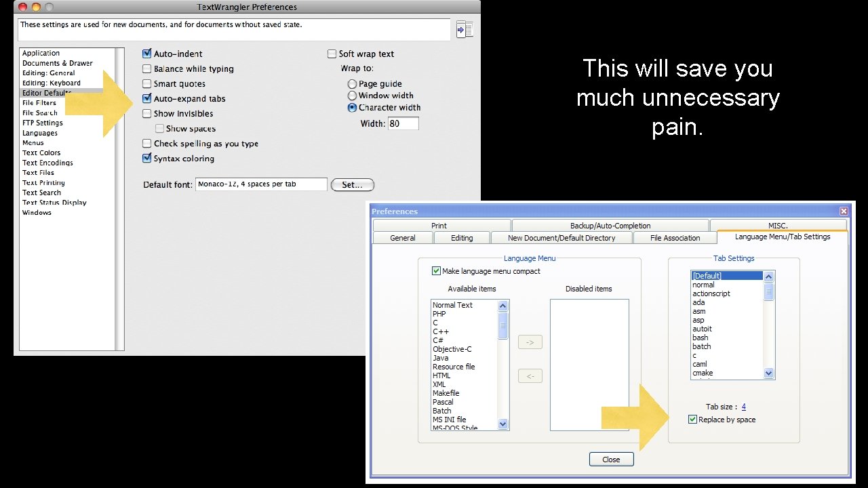Go to the Editing tab
This screenshot has width=868, height=488.
462,238
